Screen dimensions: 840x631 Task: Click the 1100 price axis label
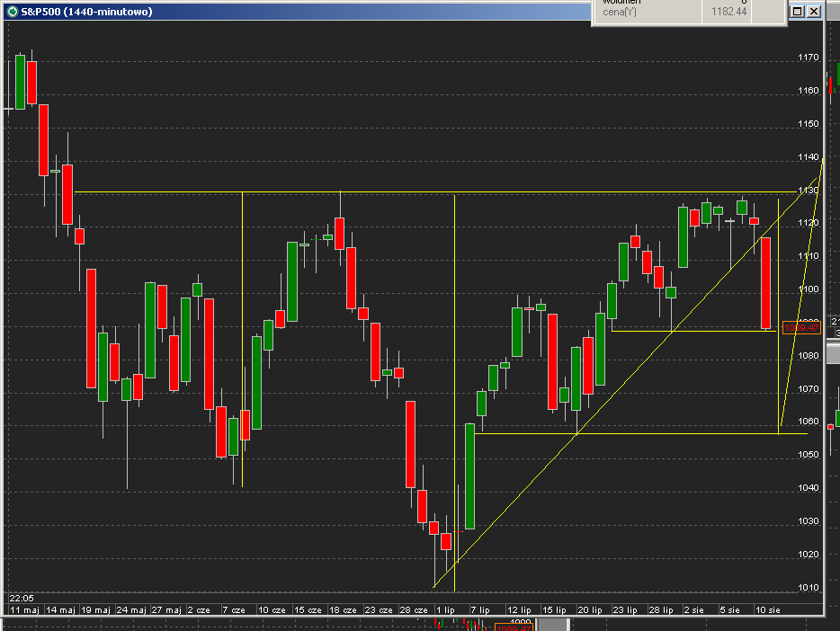pos(808,289)
